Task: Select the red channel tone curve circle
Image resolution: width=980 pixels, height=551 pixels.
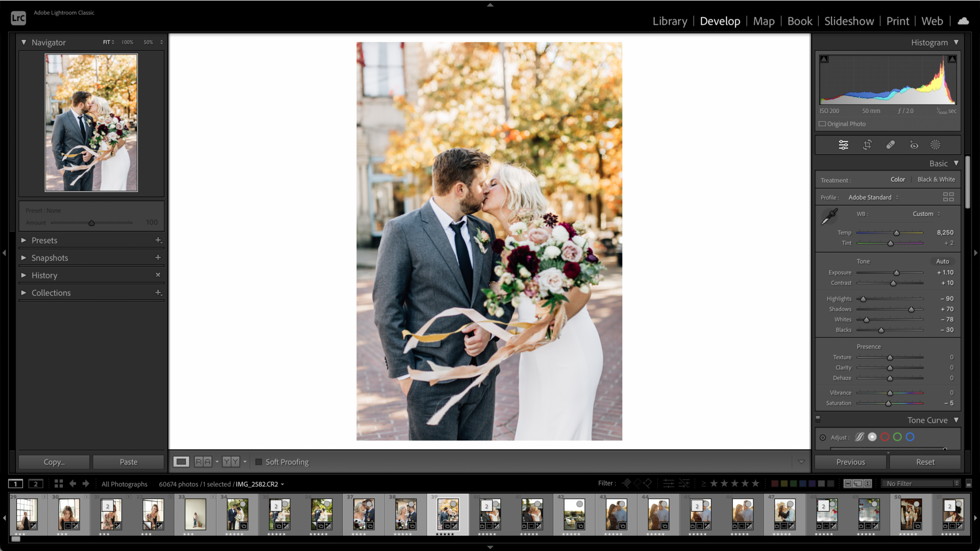Action: 885,437
